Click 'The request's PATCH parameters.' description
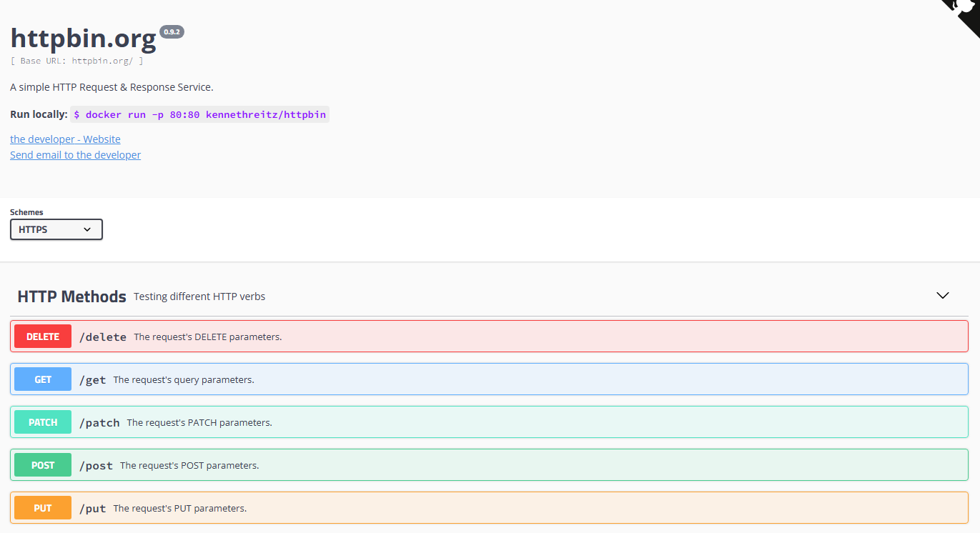The width and height of the screenshot is (980, 533). 199,422
